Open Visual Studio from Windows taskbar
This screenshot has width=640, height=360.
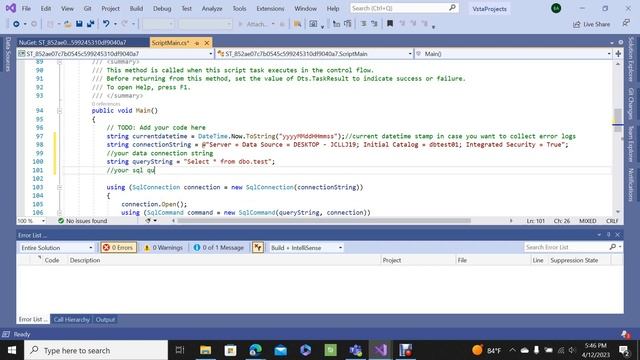[x=380, y=350]
